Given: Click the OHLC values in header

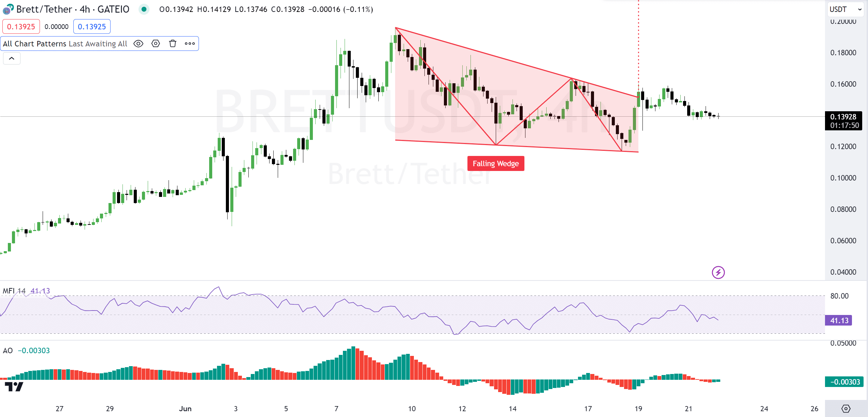Looking at the screenshot, I should (x=266, y=9).
